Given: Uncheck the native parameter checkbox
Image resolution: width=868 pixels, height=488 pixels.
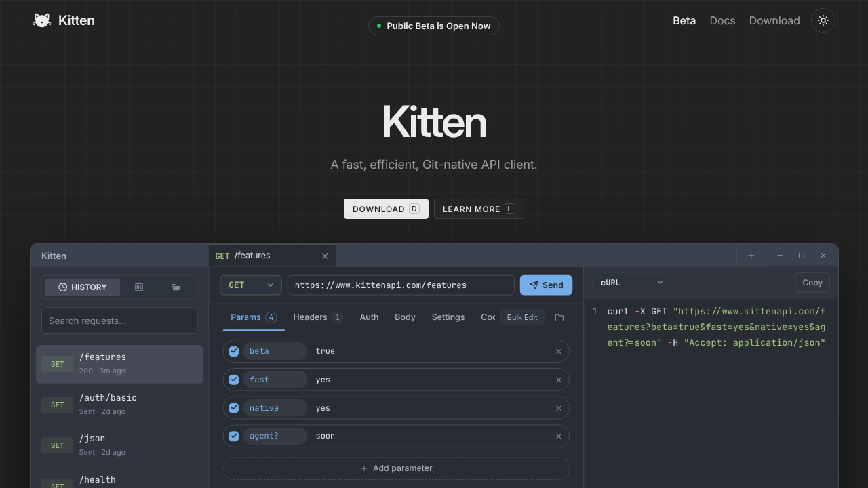Looking at the screenshot, I should 234,408.
